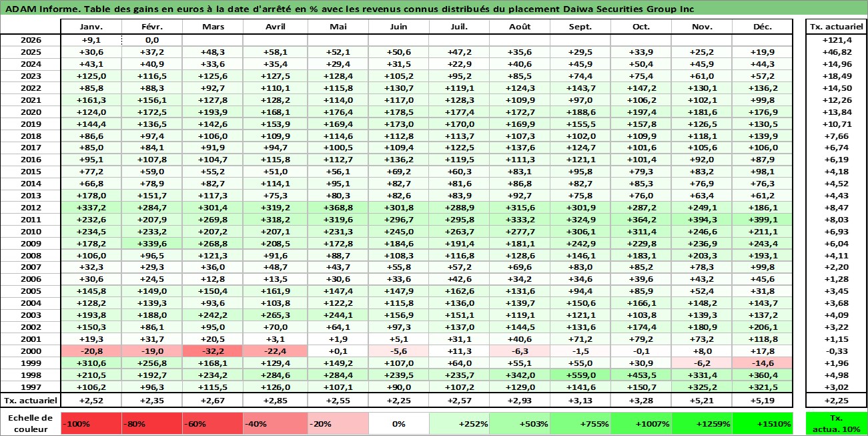Click the 0,0 cell for Févr. 2026

tap(151, 39)
